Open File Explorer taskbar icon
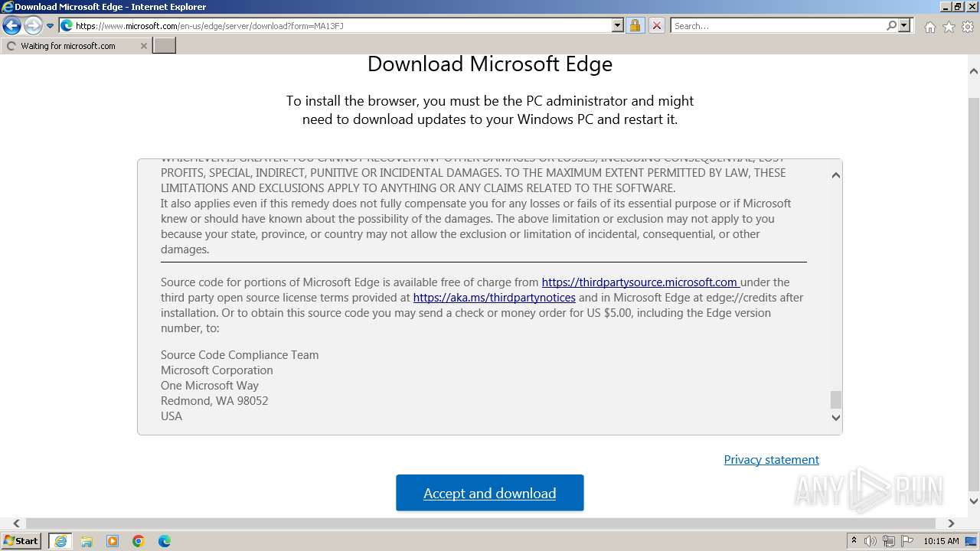 [87, 541]
